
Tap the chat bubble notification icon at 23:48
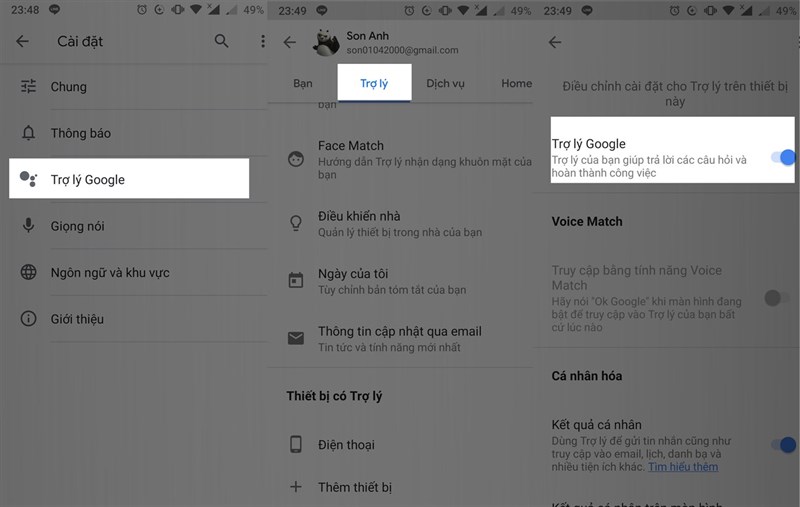tap(54, 10)
